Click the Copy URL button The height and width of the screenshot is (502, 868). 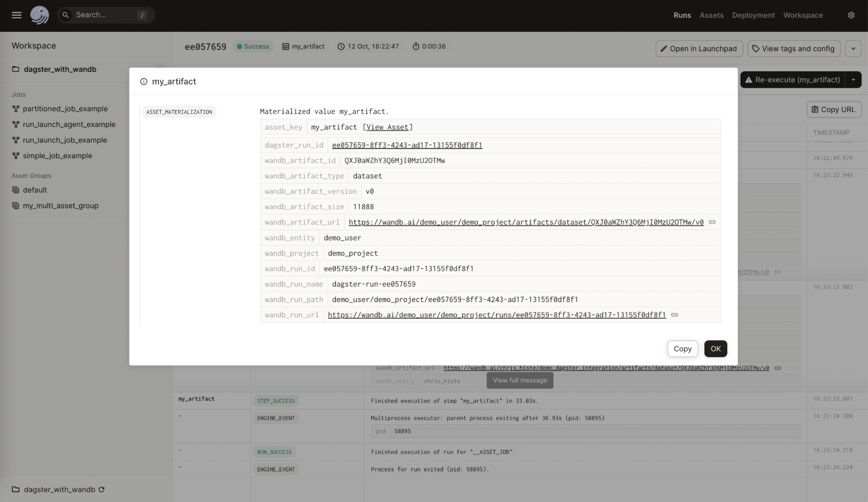pyautogui.click(x=833, y=109)
